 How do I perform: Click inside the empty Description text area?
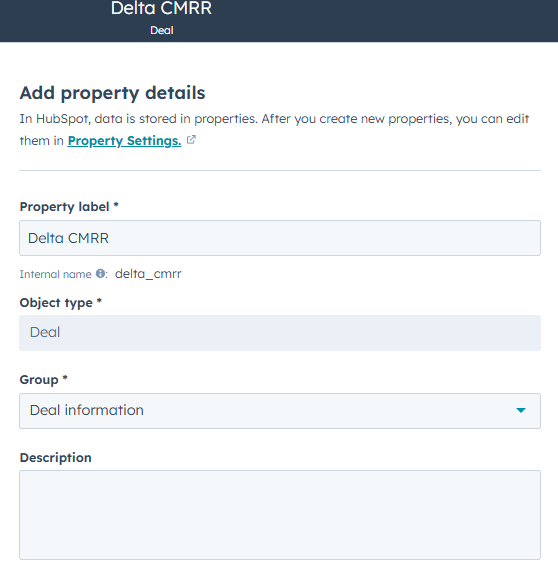pyautogui.click(x=280, y=515)
